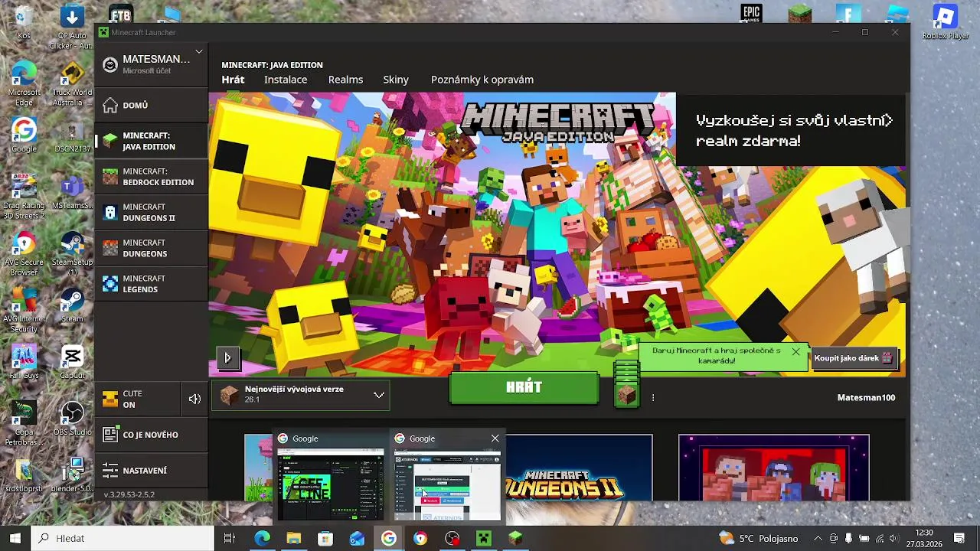980x551 pixels.
Task: Open OP Auto Clicker desktop shortcut
Action: (71, 27)
